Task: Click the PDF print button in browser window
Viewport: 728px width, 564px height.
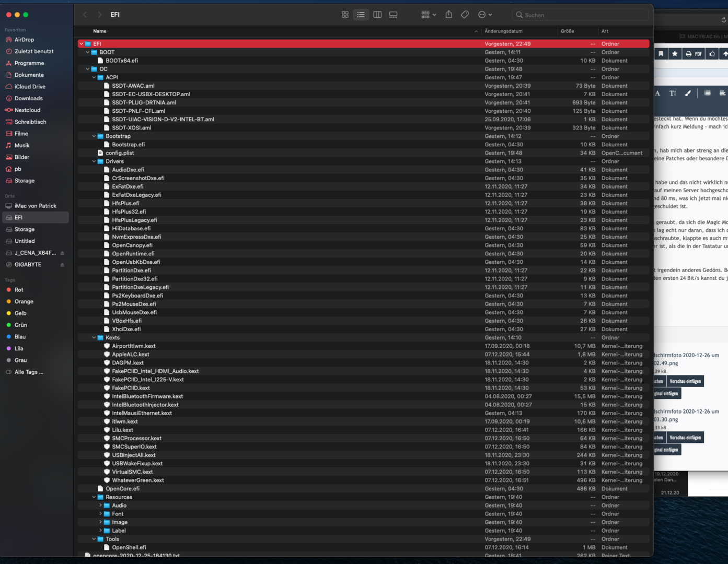Action: coord(694,54)
